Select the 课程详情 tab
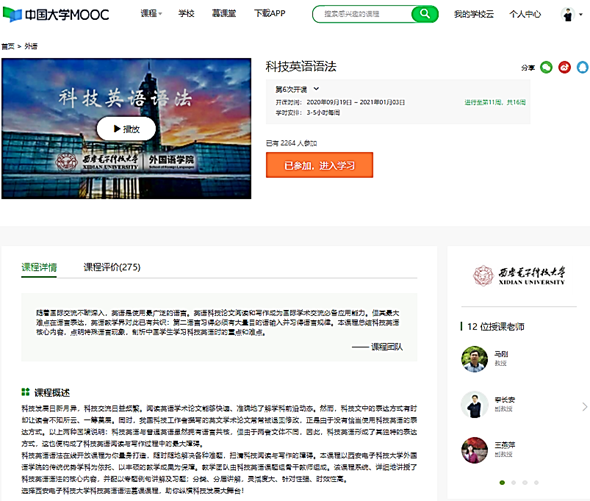Viewport: 590px width, 501px height. [39, 267]
